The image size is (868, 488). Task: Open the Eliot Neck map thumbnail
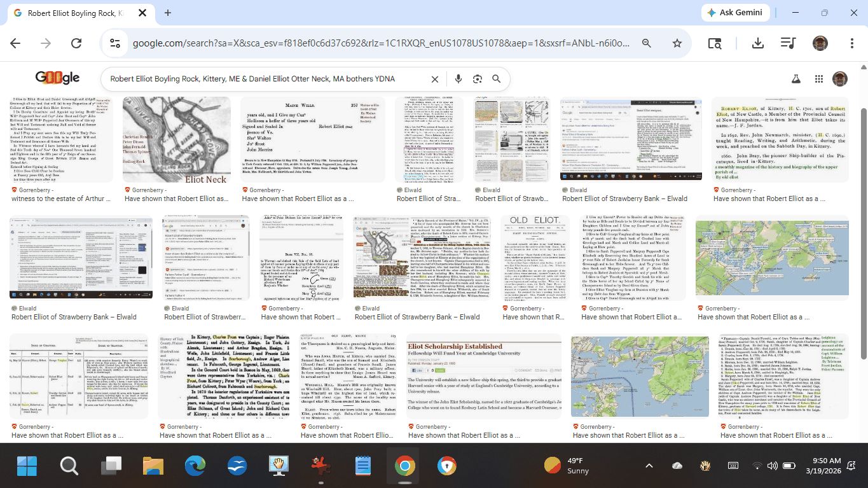tap(177, 140)
